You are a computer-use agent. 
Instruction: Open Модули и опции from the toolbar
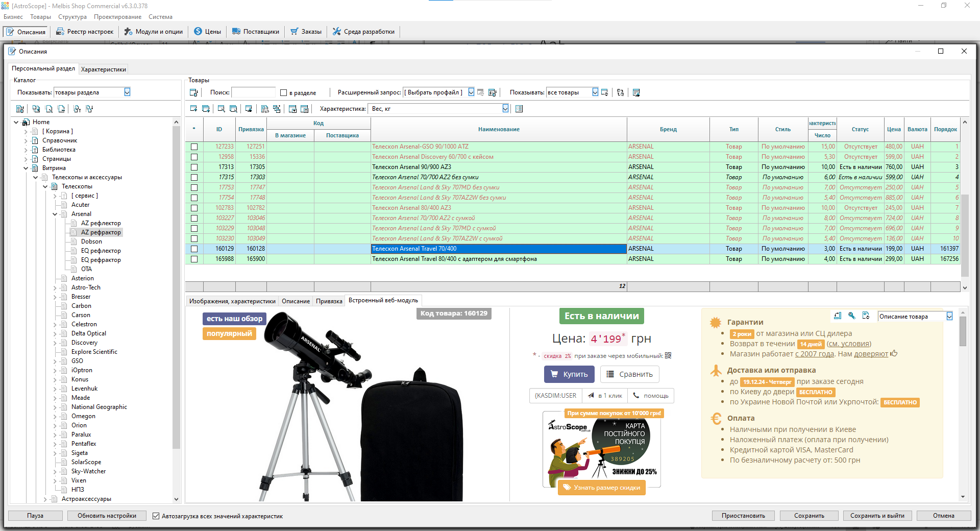click(x=154, y=32)
